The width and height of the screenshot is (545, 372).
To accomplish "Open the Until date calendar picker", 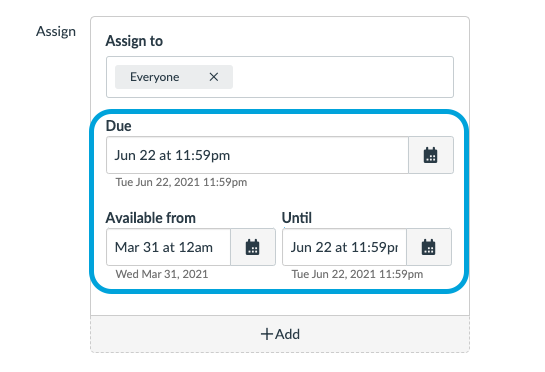I will click(x=429, y=247).
